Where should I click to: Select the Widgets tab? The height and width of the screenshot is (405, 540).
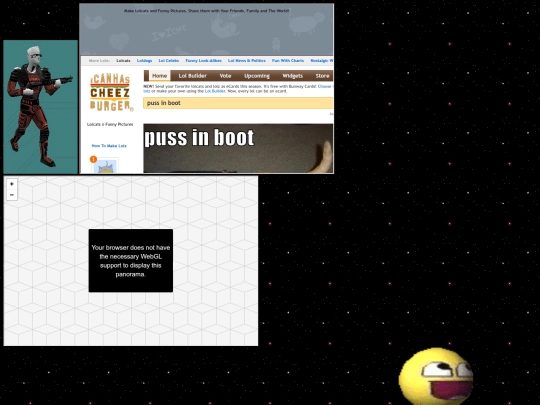click(292, 76)
